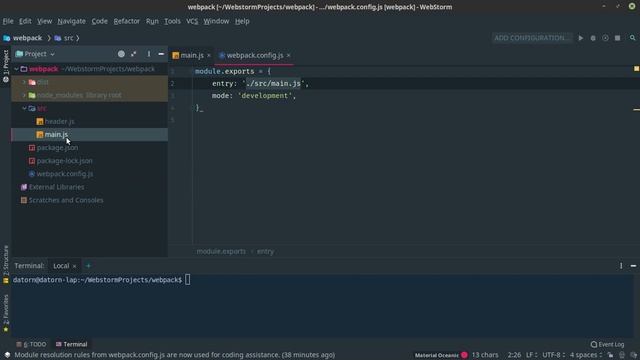Click the Material Oceanic theme status indicator
This screenshot has width=640, height=360.
pos(441,355)
